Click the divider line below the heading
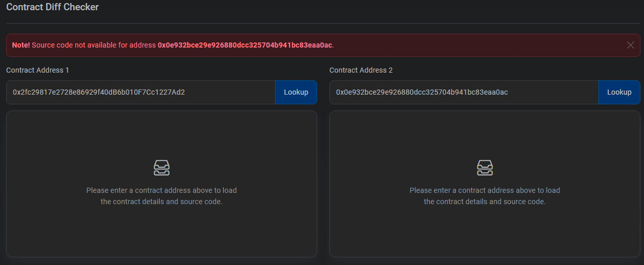The width and height of the screenshot is (644, 265). click(323, 23)
